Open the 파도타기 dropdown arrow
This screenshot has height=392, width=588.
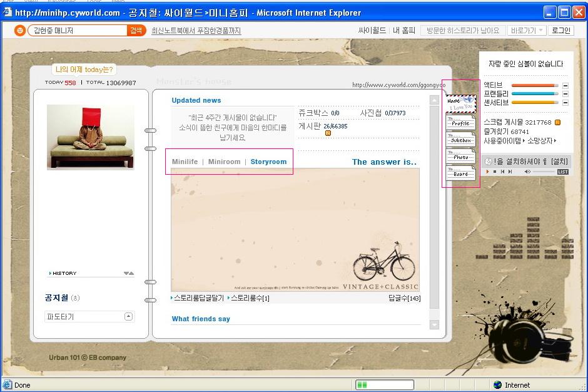(x=128, y=316)
